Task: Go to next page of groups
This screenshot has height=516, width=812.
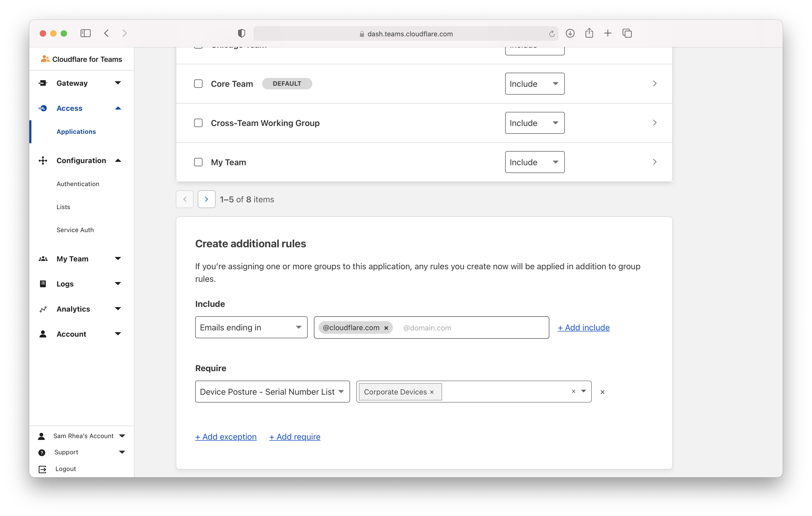Action: pyautogui.click(x=206, y=199)
